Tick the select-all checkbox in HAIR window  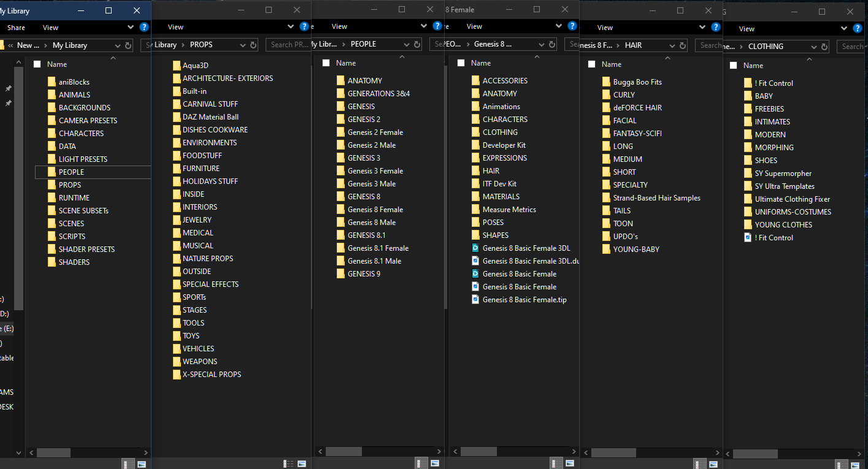point(591,64)
